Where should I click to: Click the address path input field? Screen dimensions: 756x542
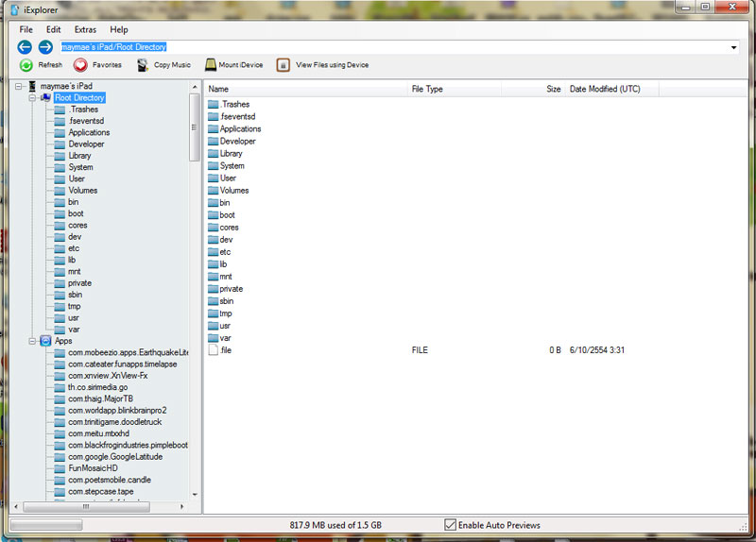(x=393, y=47)
